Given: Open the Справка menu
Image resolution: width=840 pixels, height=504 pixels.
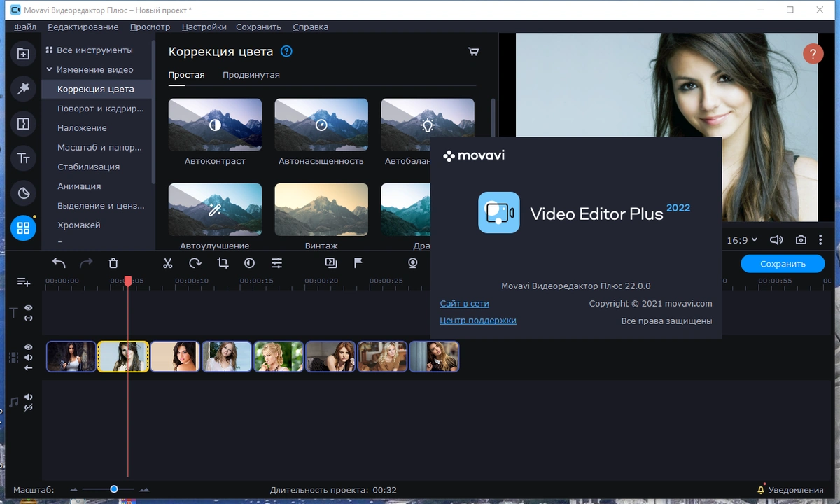Looking at the screenshot, I should pos(310,27).
